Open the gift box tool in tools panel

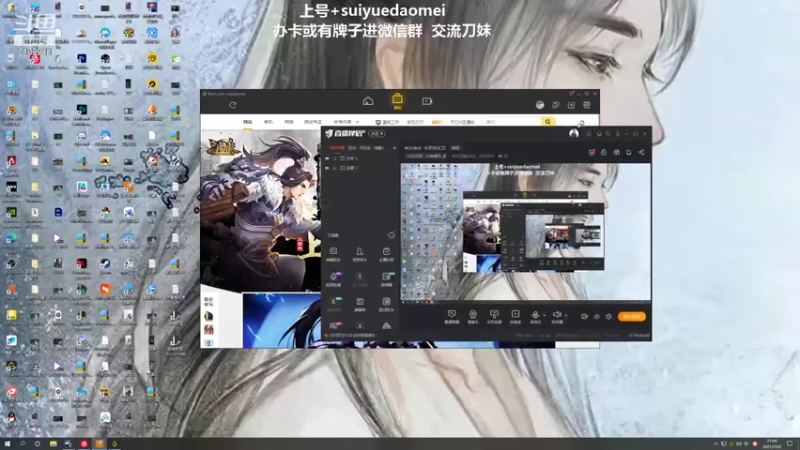[x=360, y=303]
